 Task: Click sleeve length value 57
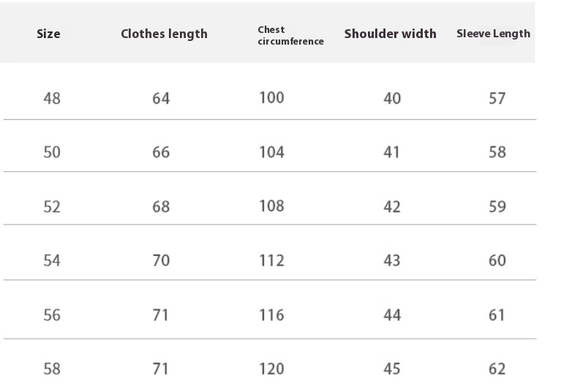tap(497, 98)
